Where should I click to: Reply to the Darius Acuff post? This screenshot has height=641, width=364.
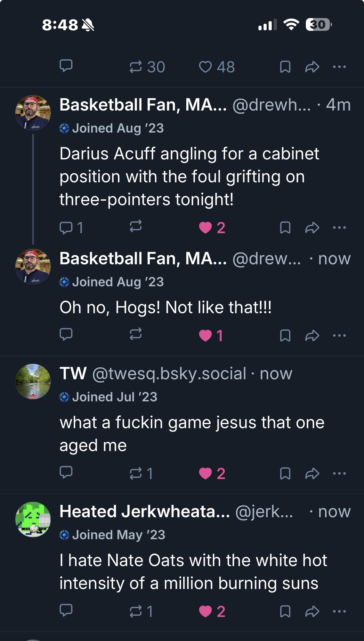[x=66, y=228]
